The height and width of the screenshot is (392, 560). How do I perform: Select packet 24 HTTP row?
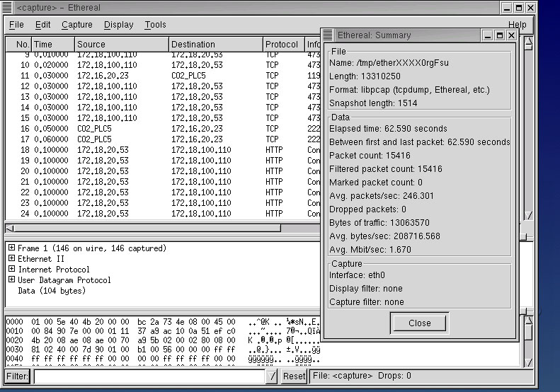coord(163,214)
